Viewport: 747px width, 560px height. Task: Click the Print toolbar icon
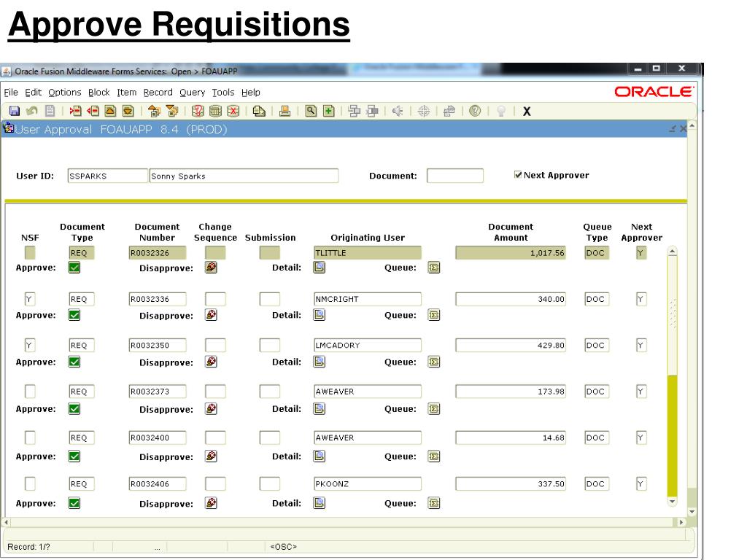point(285,112)
